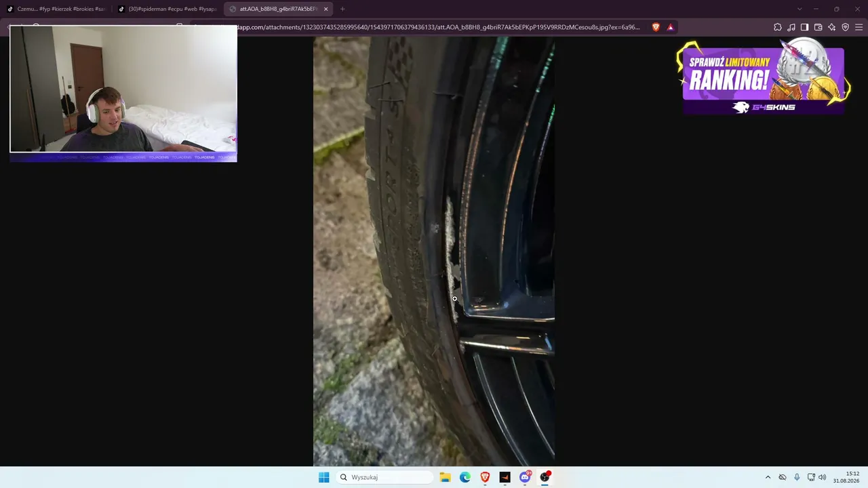Open the Brave Shields lion icon
Screen dimensions: 868x488
[656, 27]
